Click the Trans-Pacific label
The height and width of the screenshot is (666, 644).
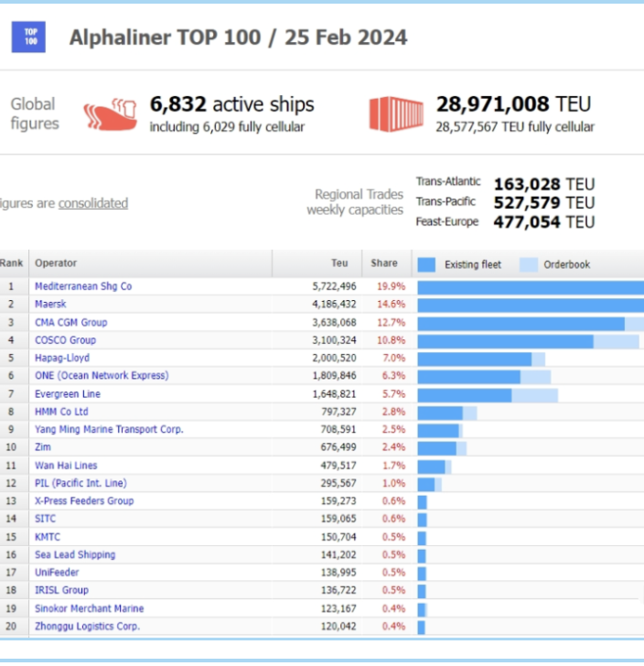(445, 201)
